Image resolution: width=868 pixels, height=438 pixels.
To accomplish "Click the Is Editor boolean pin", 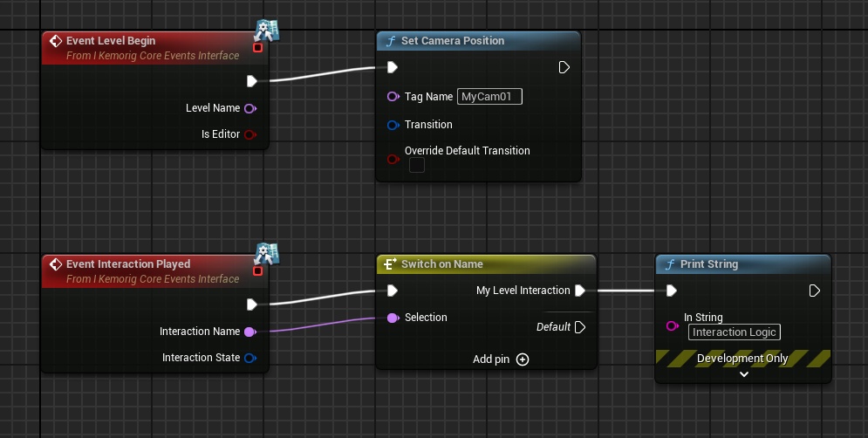I will pyautogui.click(x=250, y=134).
